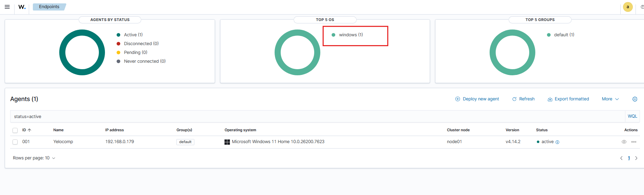644x195 pixels.
Task: Switch the query mode with WQL button
Action: pyautogui.click(x=632, y=116)
